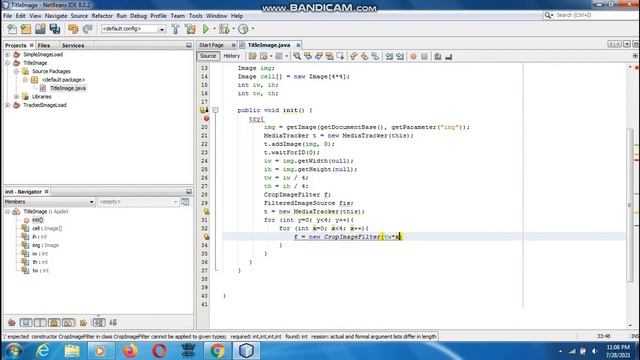Open Internet Explorer from taskbar
This screenshot has width=640, height=360.
pyautogui.click(x=42, y=351)
